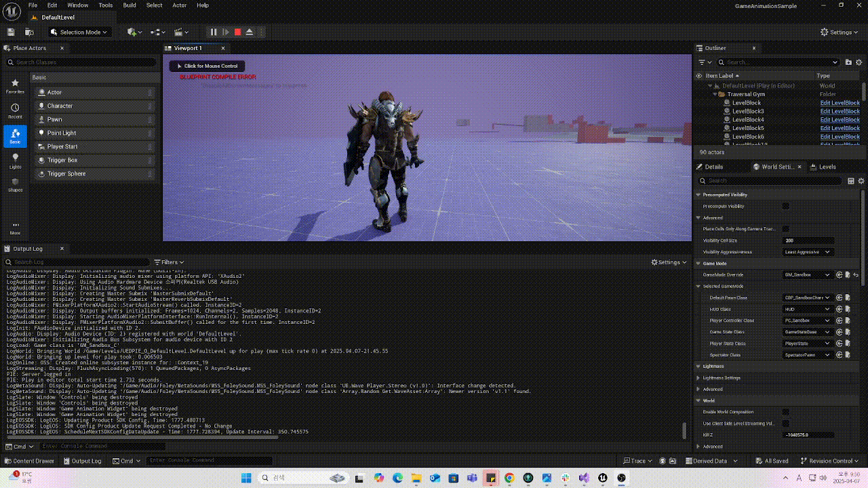Select the Basic category in Place Actors
The height and width of the screenshot is (488, 868).
click(x=15, y=136)
